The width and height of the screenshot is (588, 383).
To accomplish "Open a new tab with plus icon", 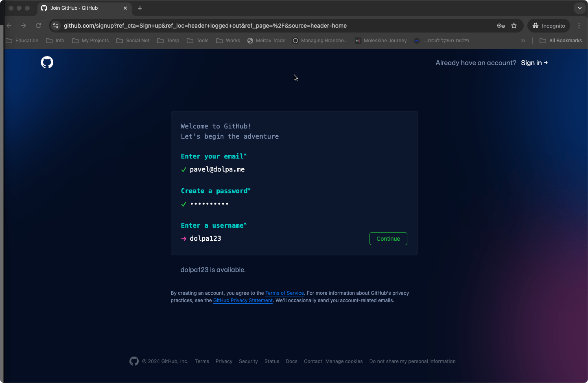I will (x=140, y=8).
